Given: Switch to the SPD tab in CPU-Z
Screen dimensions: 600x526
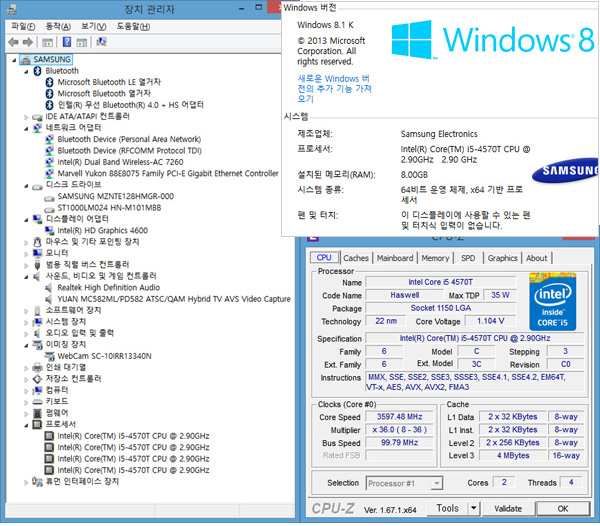Looking at the screenshot, I should [x=468, y=258].
